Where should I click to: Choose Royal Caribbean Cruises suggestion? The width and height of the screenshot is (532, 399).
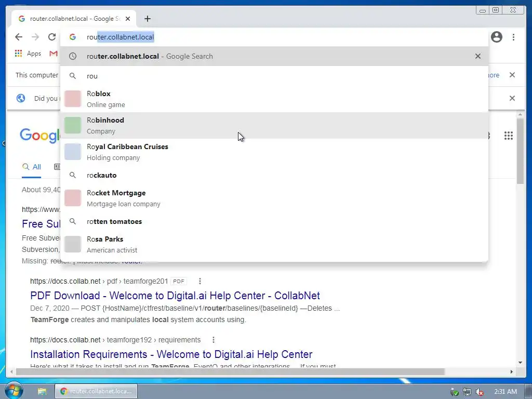[274, 152]
